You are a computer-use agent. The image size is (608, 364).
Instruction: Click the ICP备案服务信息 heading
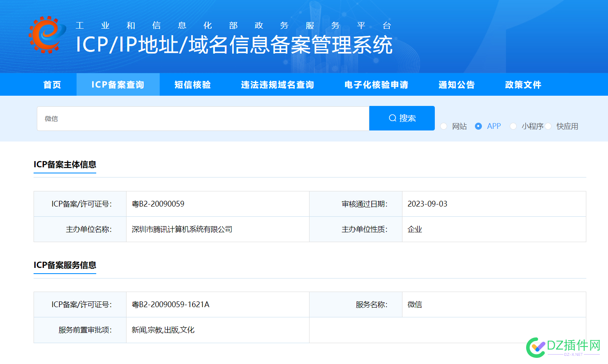(x=65, y=265)
